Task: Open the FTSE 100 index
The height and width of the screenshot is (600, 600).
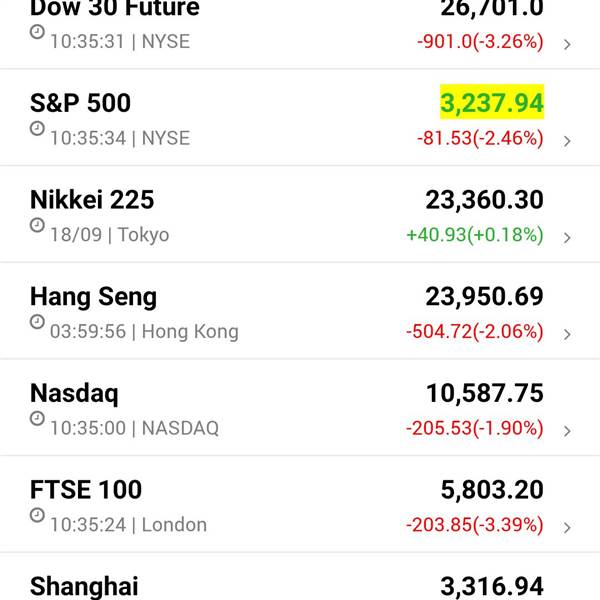Action: pos(86,490)
